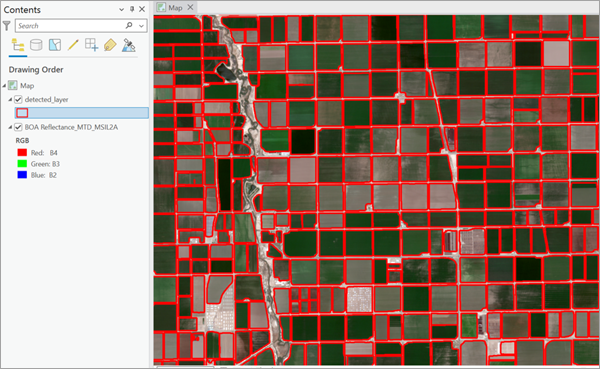Click detected_layer red outline symbol swatch
Viewport: 600px width, 369px height.
coord(23,113)
